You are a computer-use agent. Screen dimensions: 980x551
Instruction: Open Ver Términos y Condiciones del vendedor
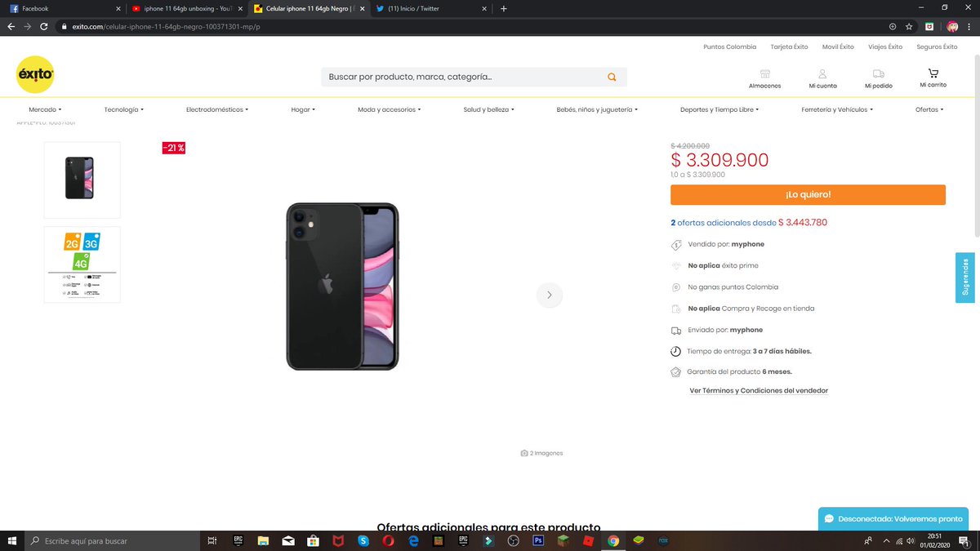click(759, 391)
